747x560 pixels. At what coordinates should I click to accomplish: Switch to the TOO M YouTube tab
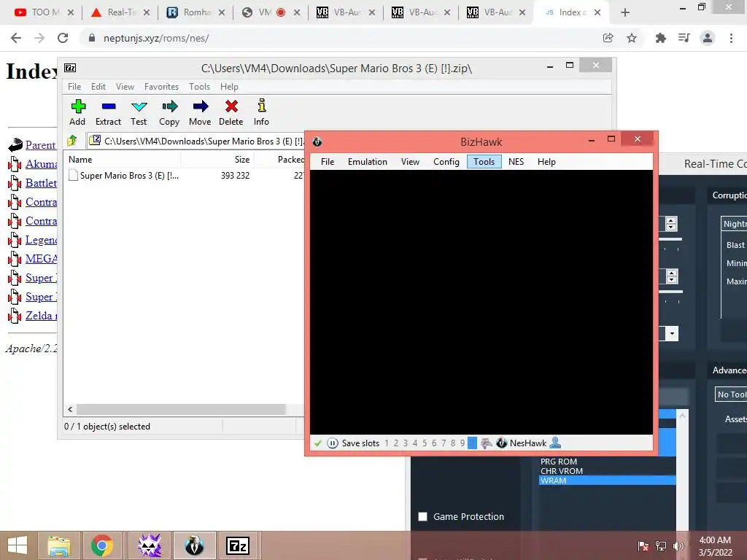[x=44, y=12]
